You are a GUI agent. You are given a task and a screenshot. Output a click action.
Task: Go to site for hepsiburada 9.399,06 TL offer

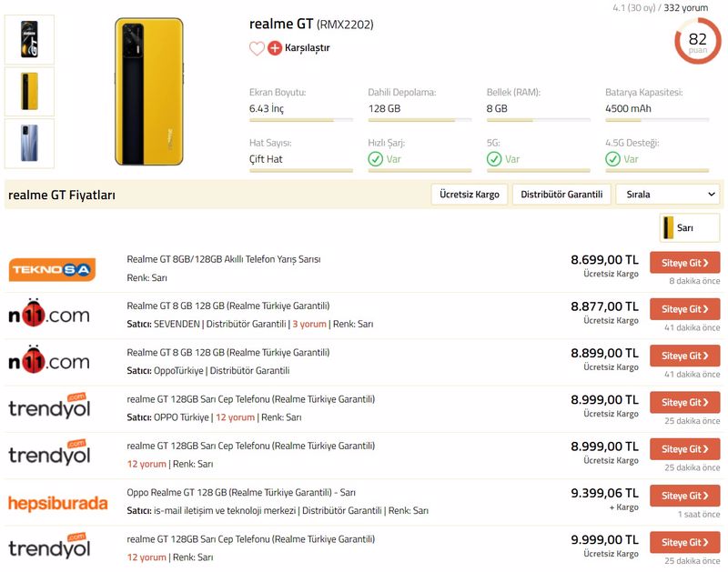685,496
